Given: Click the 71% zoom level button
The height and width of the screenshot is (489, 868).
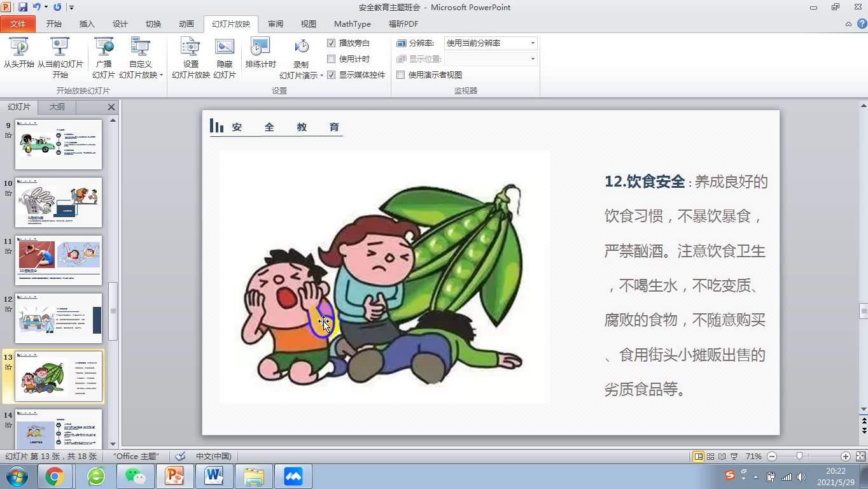Looking at the screenshot, I should 753,457.
